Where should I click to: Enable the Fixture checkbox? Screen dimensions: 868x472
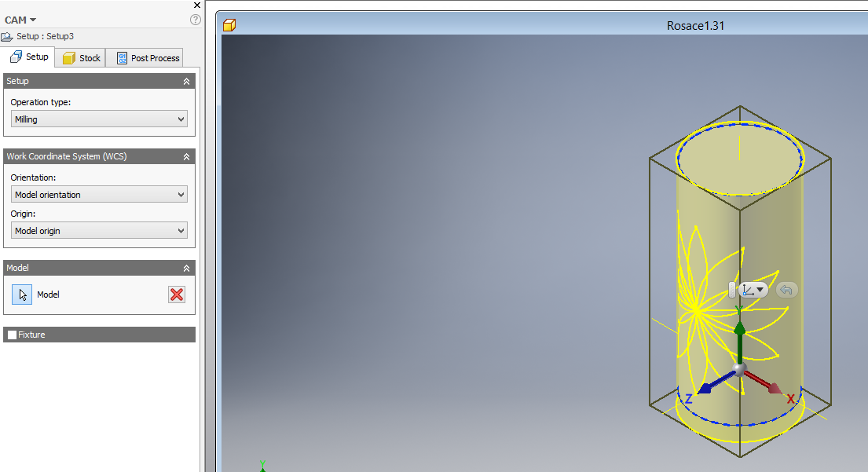coord(12,335)
